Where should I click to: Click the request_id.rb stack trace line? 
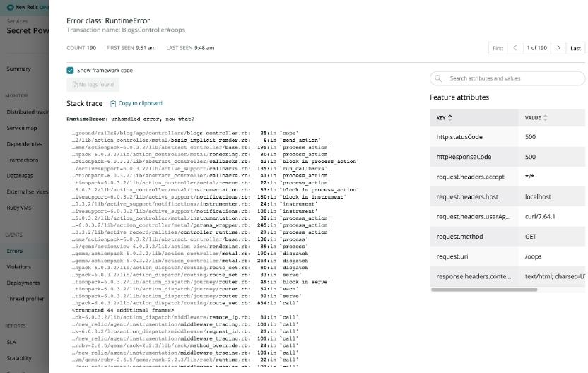tap(185, 331)
